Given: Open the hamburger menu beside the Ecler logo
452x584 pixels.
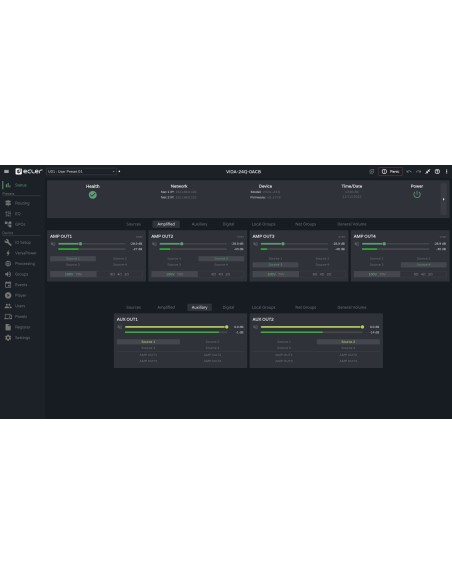Looking at the screenshot, I should 6,171.
